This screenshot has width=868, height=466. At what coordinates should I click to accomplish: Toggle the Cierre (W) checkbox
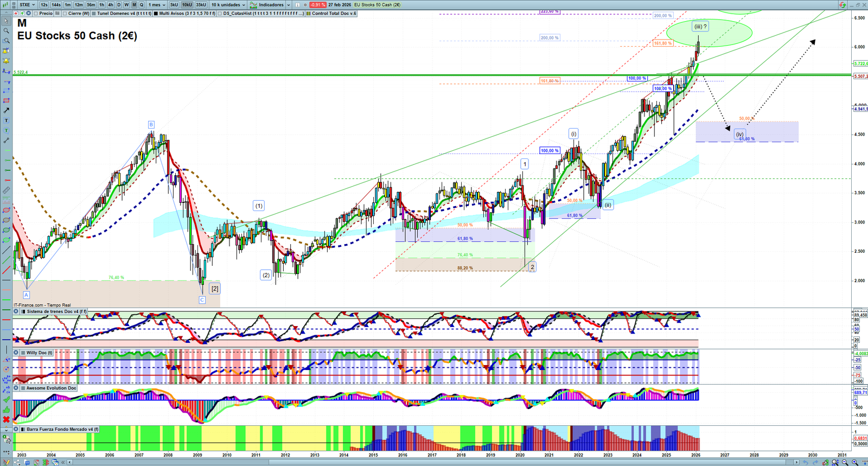coord(65,14)
